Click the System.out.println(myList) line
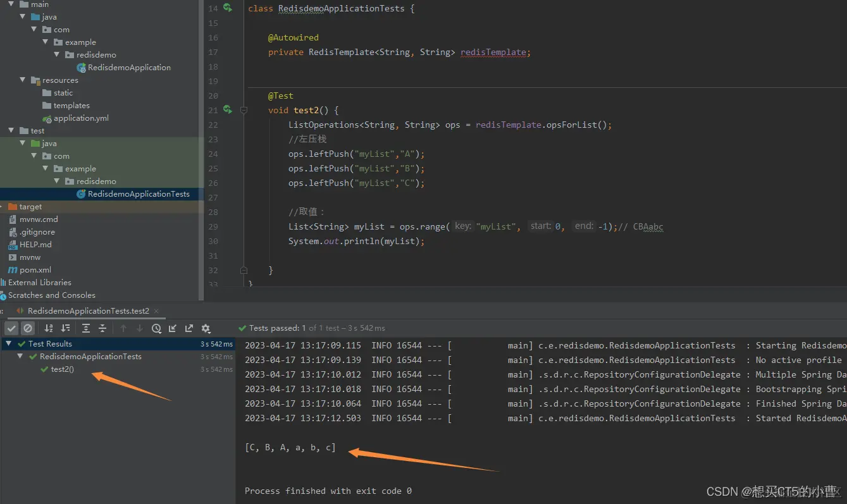The height and width of the screenshot is (504, 847). pyautogui.click(x=357, y=242)
